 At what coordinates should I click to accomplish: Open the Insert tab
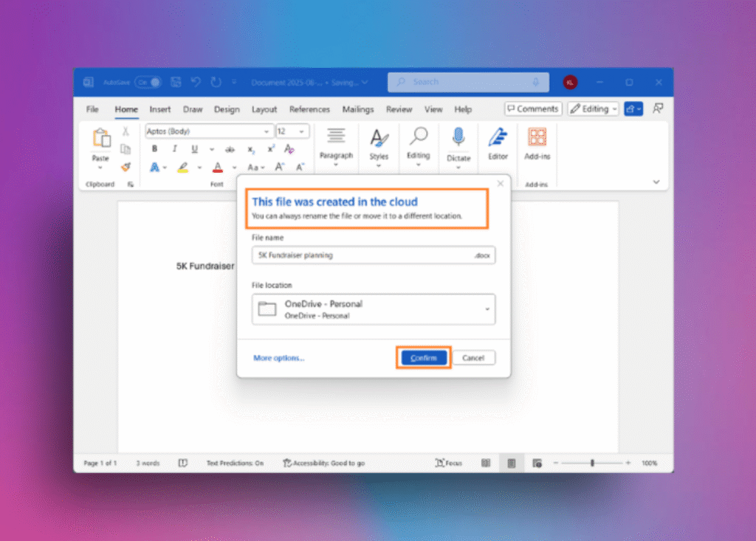[x=160, y=109]
